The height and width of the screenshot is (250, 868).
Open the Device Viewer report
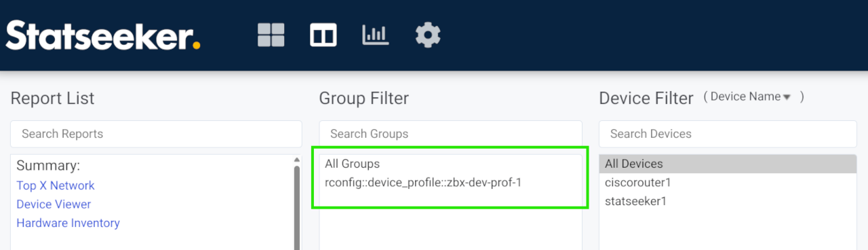pyautogui.click(x=54, y=204)
